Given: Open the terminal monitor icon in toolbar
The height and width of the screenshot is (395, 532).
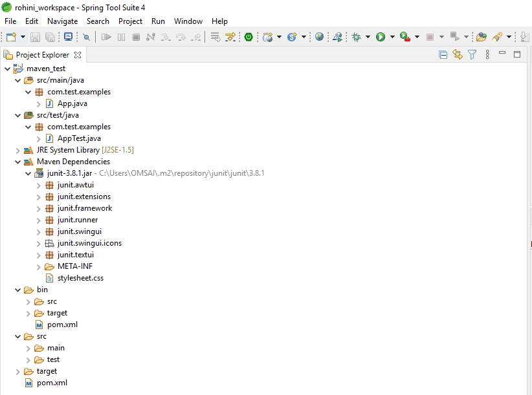Looking at the screenshot, I should 68,37.
